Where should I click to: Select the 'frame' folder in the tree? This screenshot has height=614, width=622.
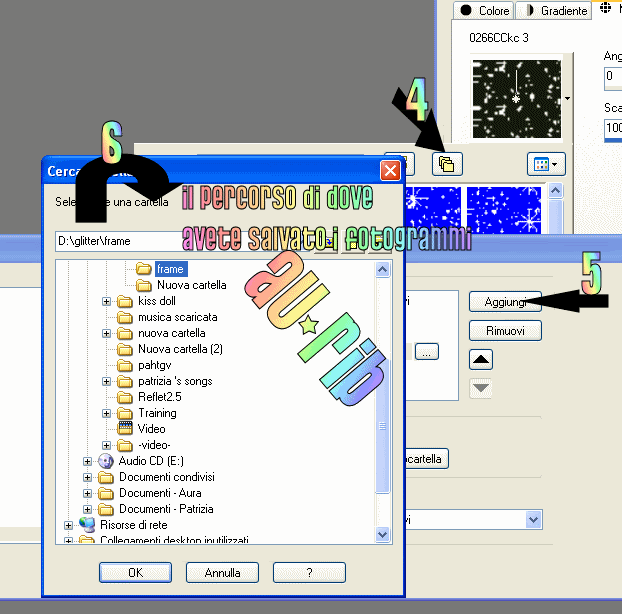point(170,269)
